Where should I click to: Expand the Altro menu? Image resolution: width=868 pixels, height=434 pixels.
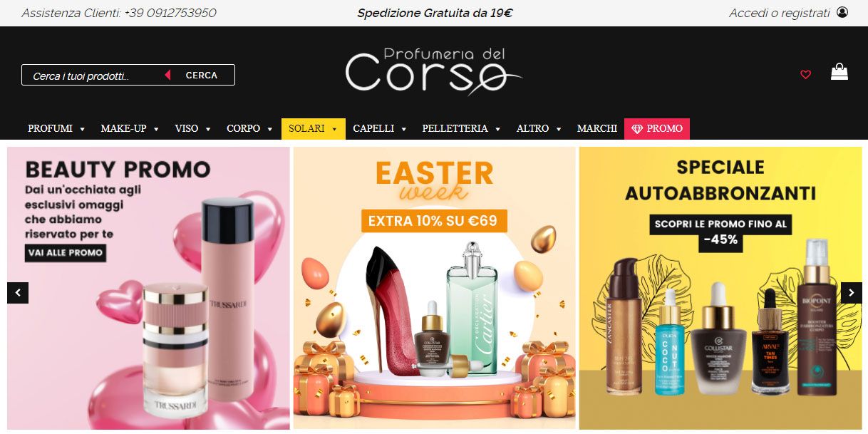(539, 129)
